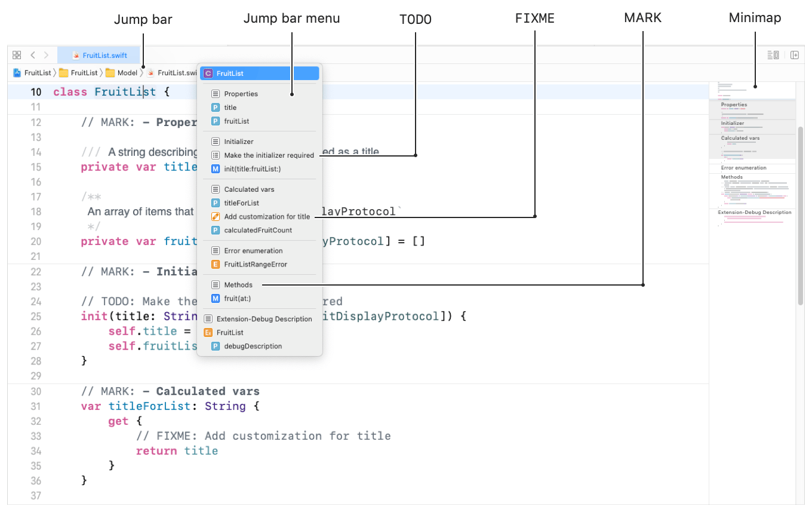812x512 pixels.
Task: Click the blue FruitList project icon in jump bar
Action: [x=16, y=72]
